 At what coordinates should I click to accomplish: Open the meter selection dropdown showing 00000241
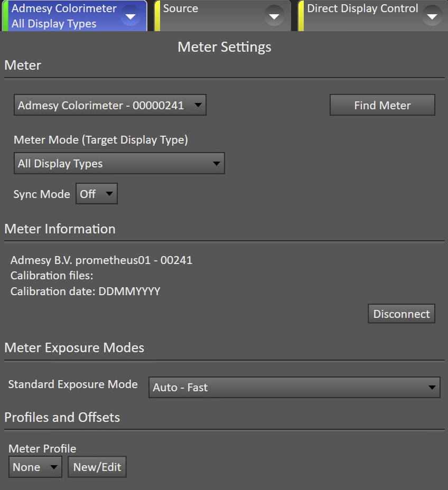coord(110,105)
